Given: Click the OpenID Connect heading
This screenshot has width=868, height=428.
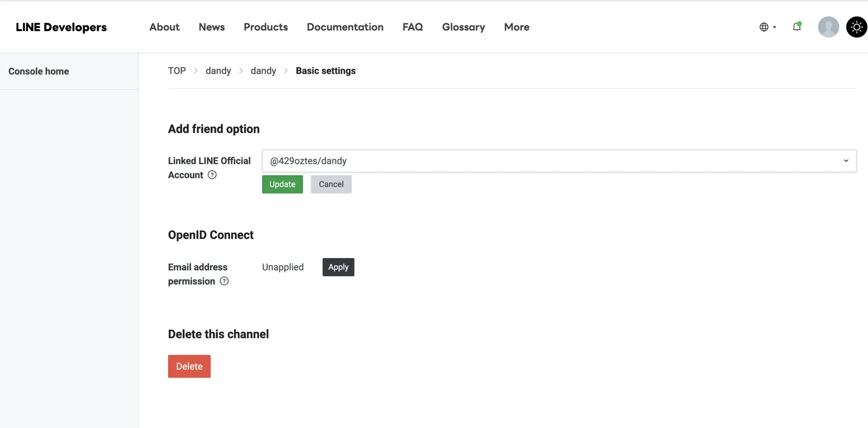Looking at the screenshot, I should [211, 235].
